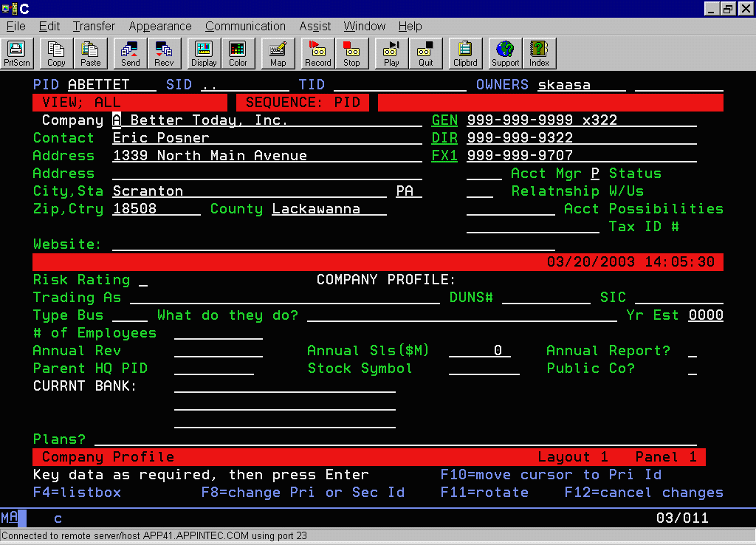Viewport: 756px width, 545px height.
Task: Open the Display settings icon
Action: click(204, 53)
